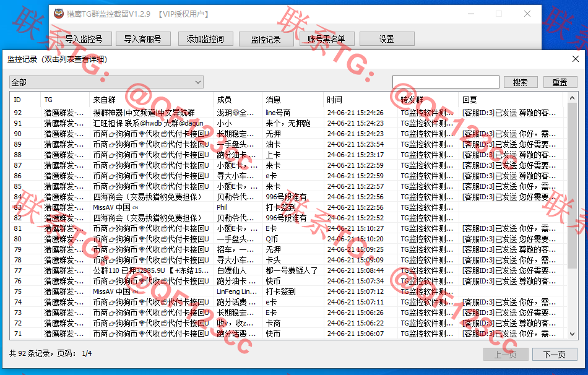Click the 回复 column header
The height and width of the screenshot is (375, 588).
tap(511, 100)
